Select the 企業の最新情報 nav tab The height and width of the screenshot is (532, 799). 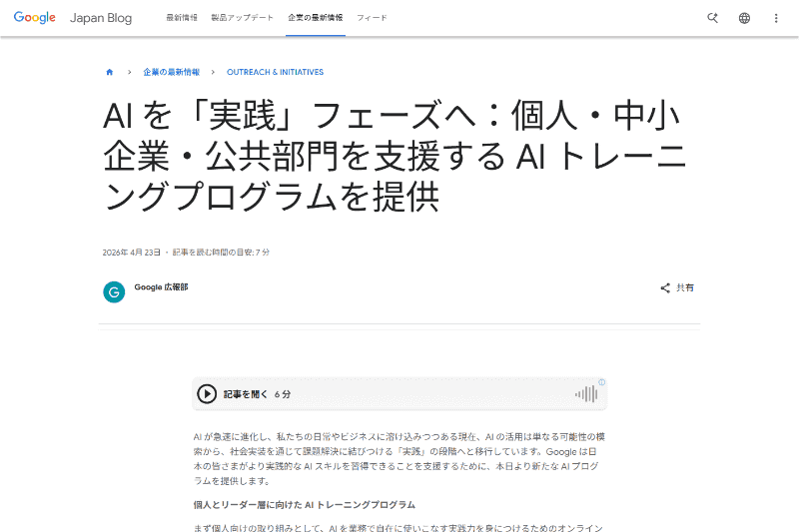point(316,18)
